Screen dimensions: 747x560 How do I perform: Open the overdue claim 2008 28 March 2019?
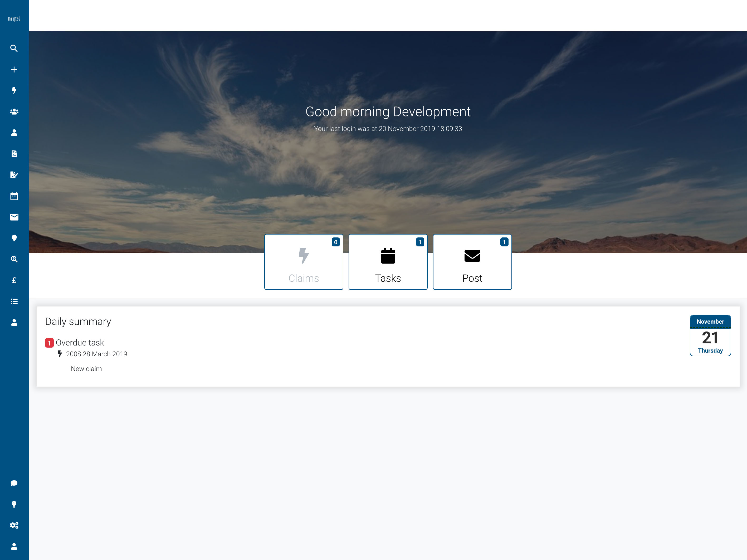pyautogui.click(x=96, y=354)
